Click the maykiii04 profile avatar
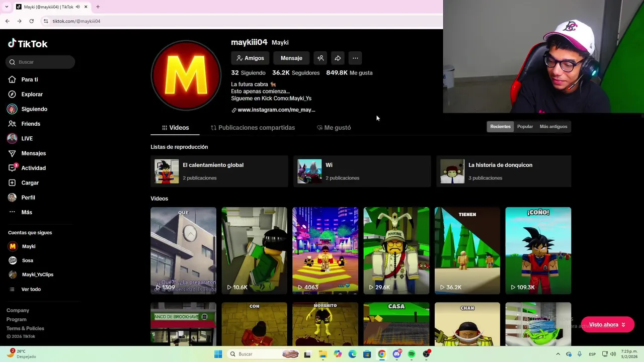This screenshot has height=362, width=644. pyautogui.click(x=186, y=75)
